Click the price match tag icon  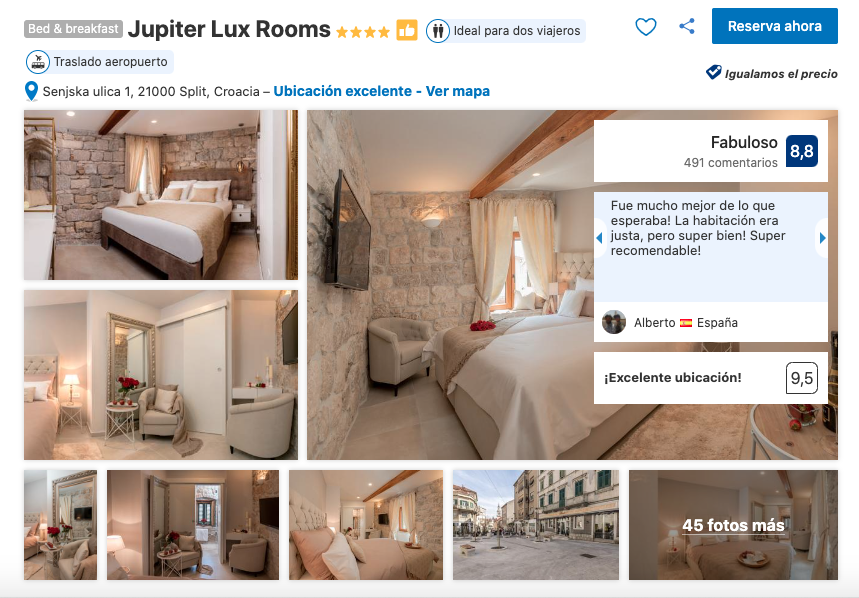point(713,72)
